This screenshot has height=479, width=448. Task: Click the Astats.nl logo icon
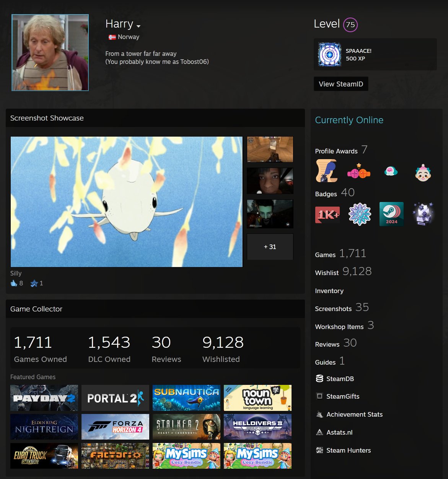(x=319, y=432)
